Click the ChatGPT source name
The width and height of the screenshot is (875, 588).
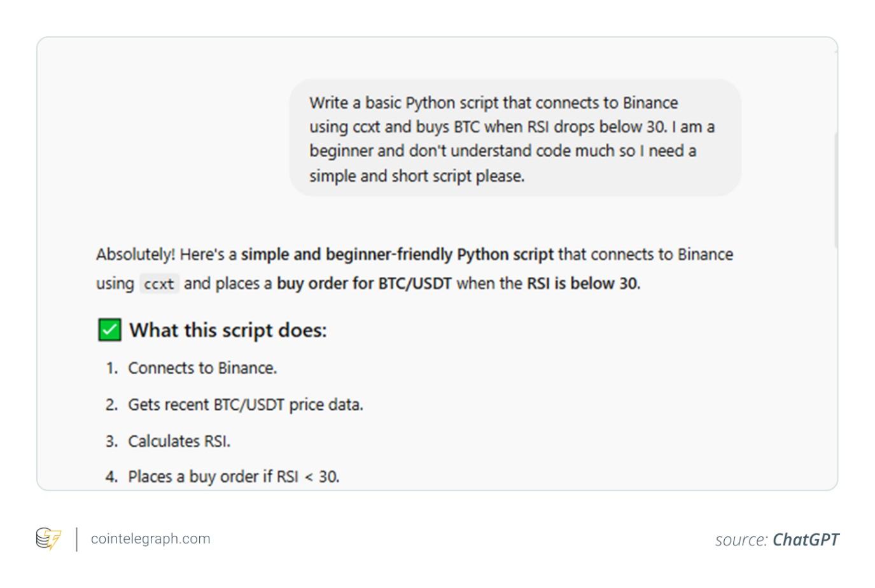pyautogui.click(x=805, y=540)
